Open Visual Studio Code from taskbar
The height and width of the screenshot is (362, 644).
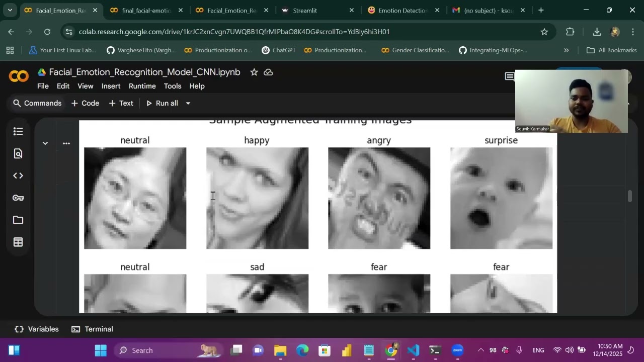(x=413, y=350)
